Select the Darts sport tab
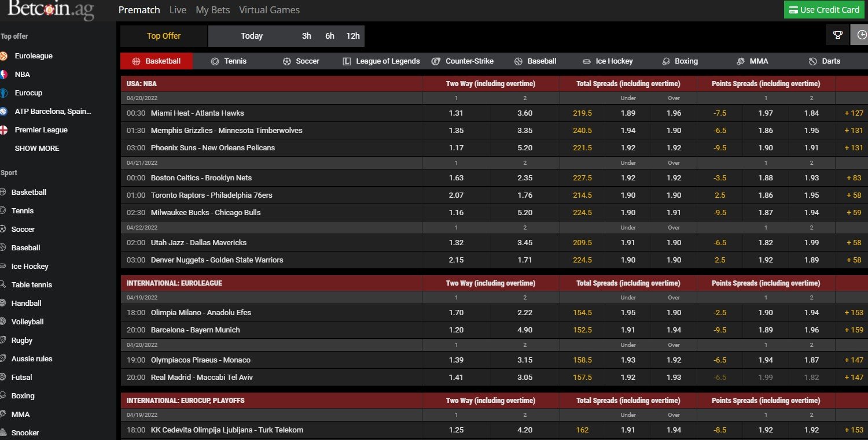 click(825, 61)
